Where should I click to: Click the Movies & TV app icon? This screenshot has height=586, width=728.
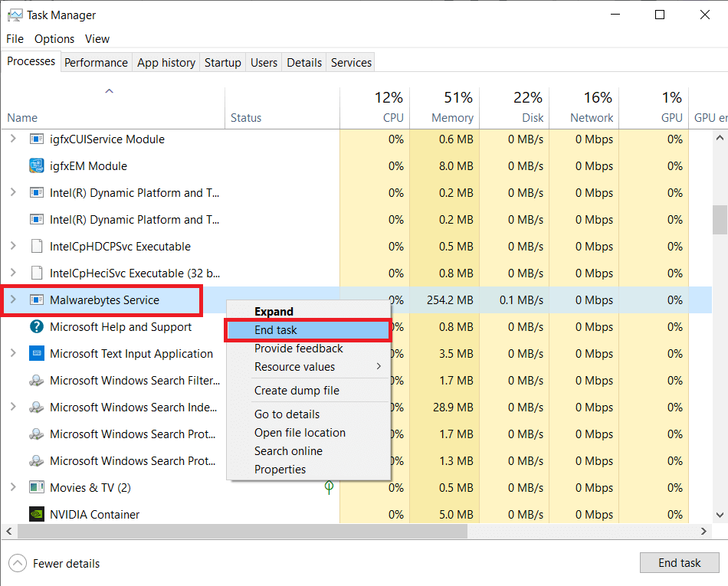(37, 487)
